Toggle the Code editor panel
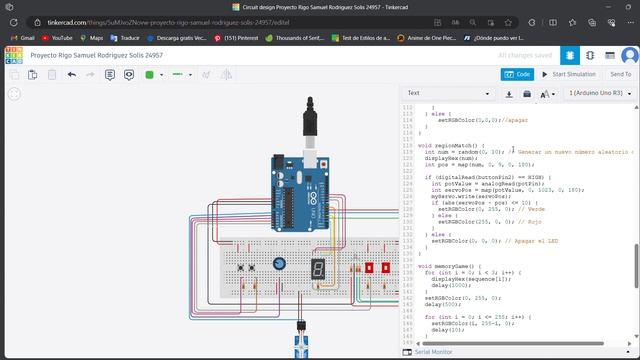Screen dimensions: 640x360 coord(517,74)
